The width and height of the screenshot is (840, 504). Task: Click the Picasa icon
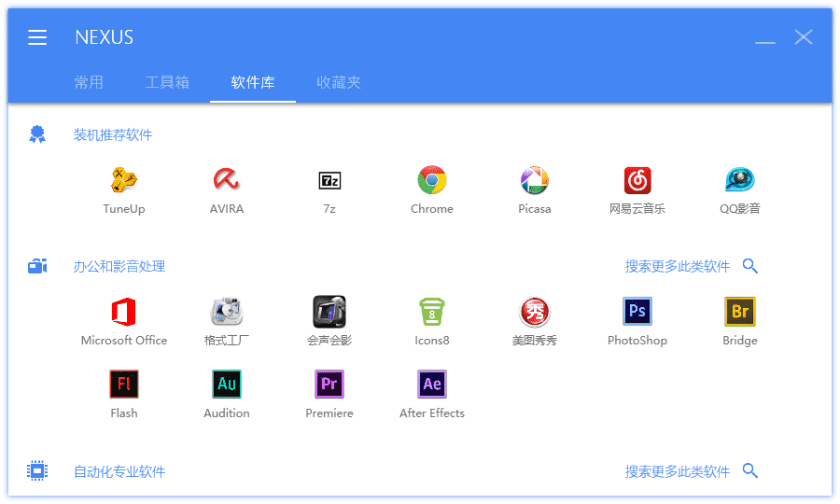534,180
